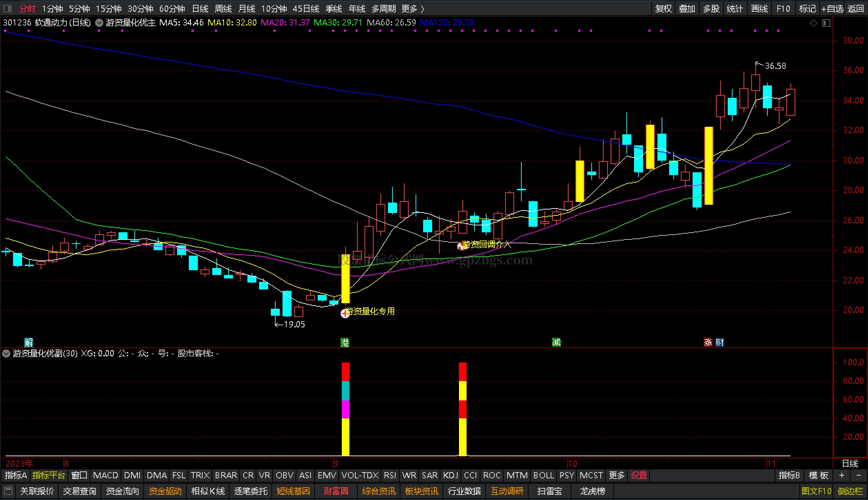Open the 游资量化优副 sub-indicator dropdown circle
Screen dimensions: 868x500
[x=6, y=353]
